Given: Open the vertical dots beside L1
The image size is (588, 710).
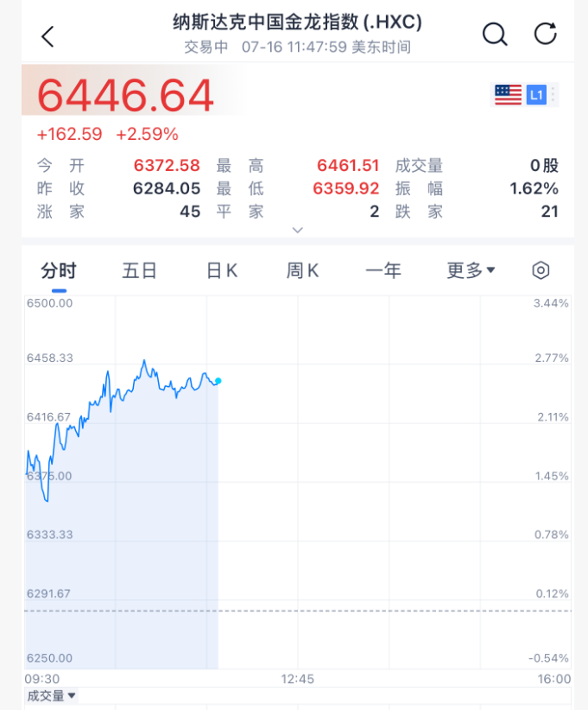Looking at the screenshot, I should tap(553, 95).
